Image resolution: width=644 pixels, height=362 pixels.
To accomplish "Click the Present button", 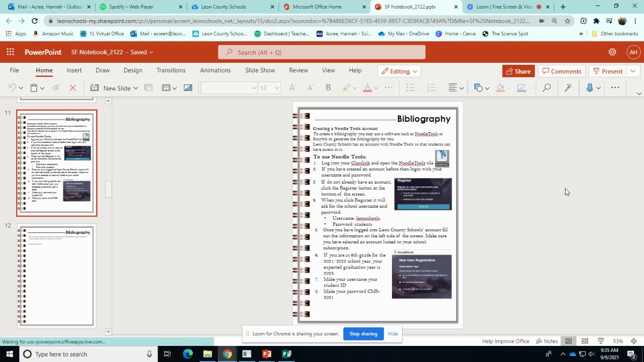I will [608, 71].
